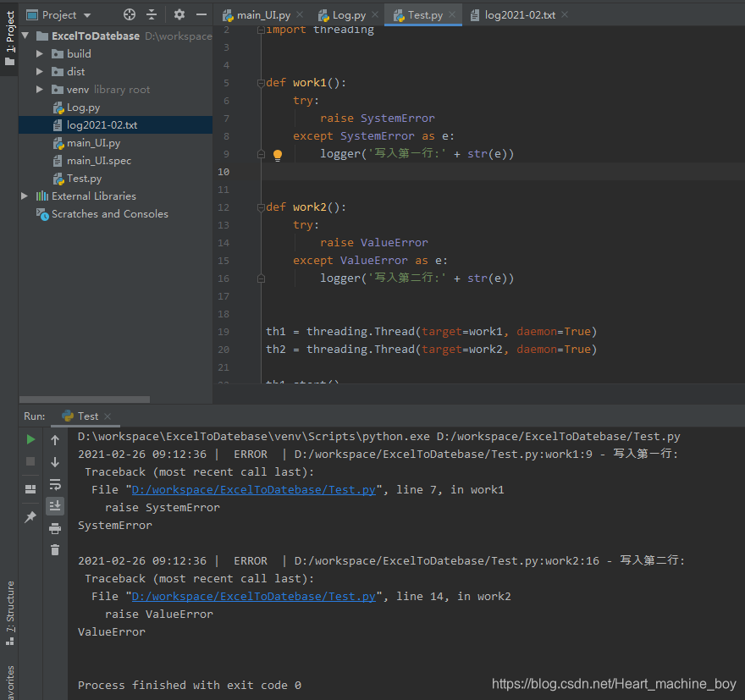
Task: Click the th2 threading.Thread line 20
Action: 432,350
